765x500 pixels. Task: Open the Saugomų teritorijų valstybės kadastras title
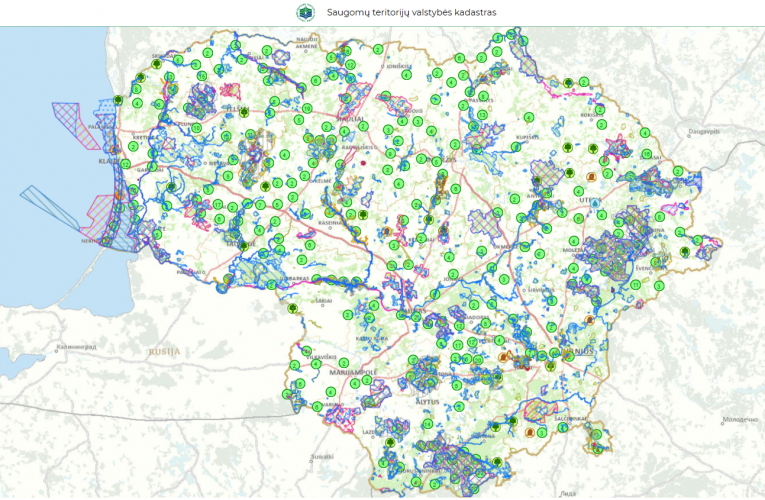(x=411, y=13)
